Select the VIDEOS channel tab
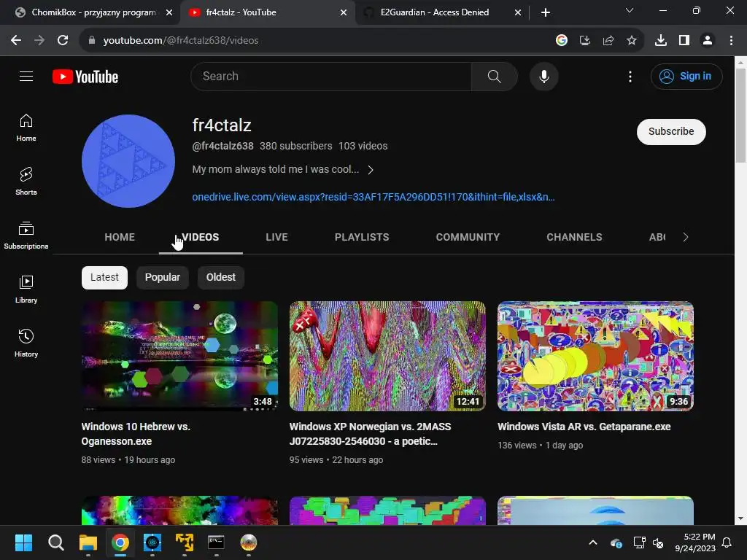Screen dimensions: 747x560 201,237
